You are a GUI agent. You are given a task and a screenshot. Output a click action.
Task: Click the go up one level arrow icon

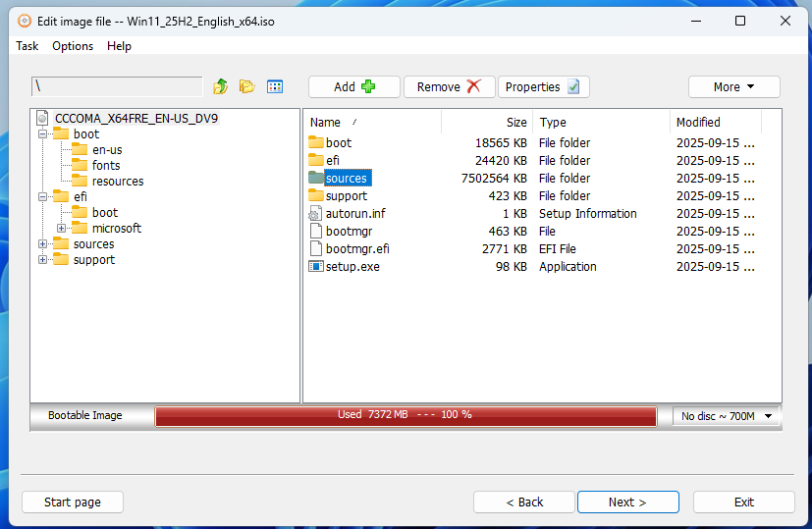point(221,86)
